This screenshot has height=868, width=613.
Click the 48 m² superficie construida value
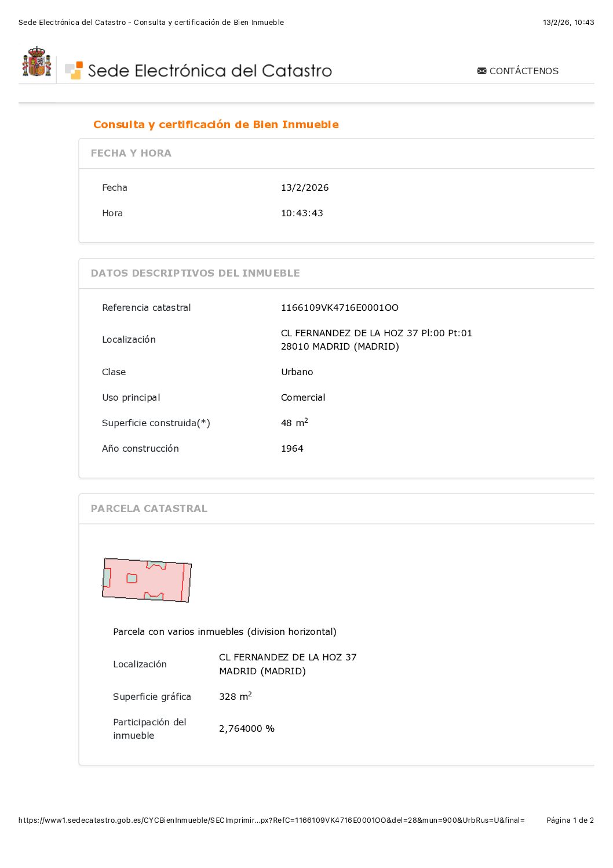pos(294,423)
